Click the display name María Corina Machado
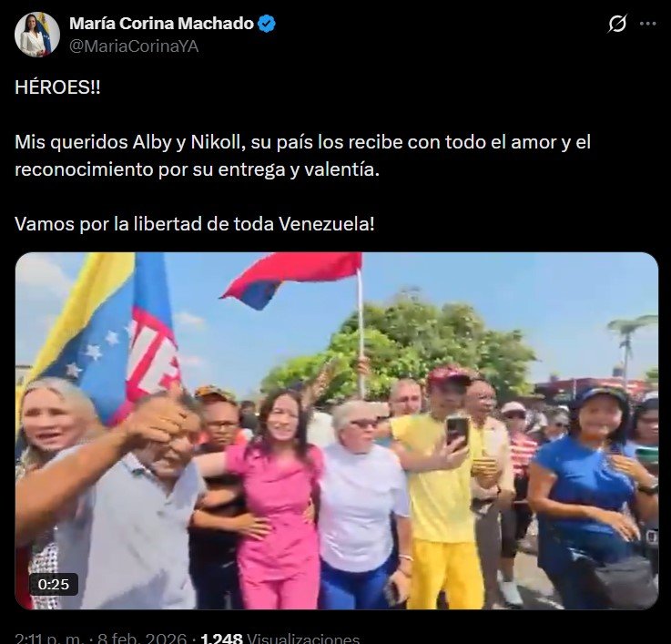The image size is (671, 644). [x=161, y=24]
